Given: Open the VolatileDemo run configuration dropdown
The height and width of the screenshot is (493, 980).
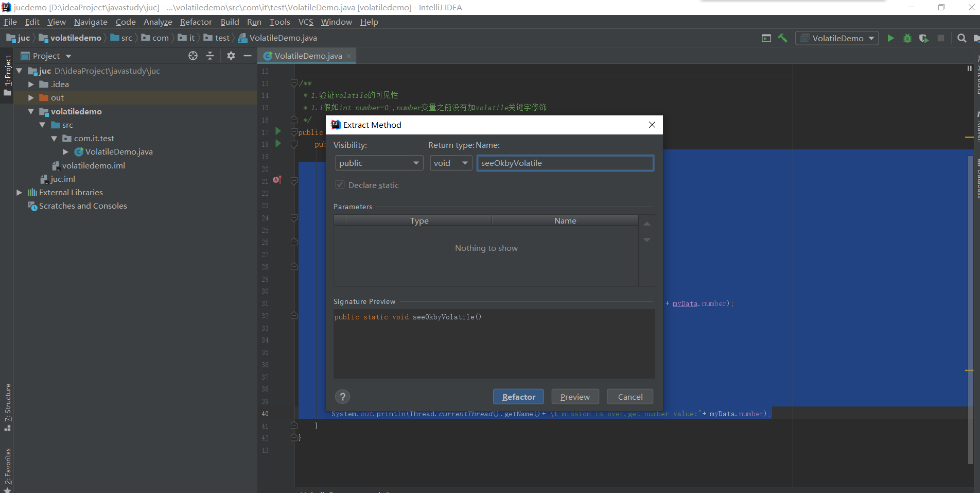Looking at the screenshot, I should pos(837,38).
